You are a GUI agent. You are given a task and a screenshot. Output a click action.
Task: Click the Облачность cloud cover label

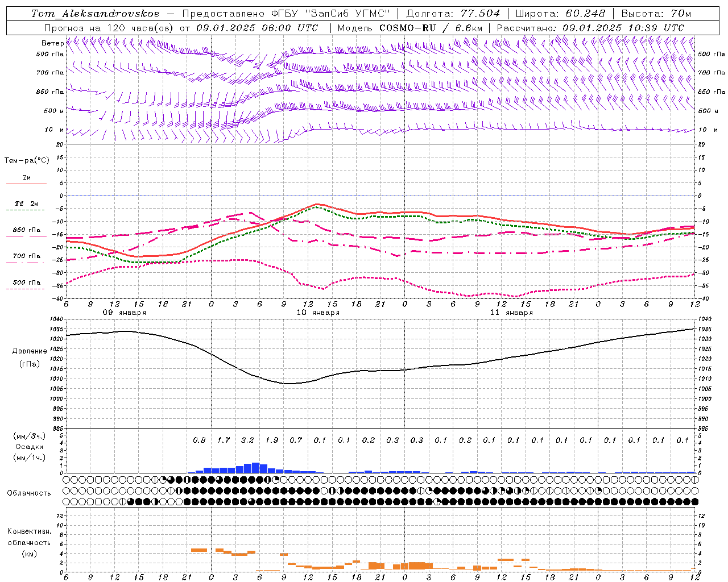(29, 493)
